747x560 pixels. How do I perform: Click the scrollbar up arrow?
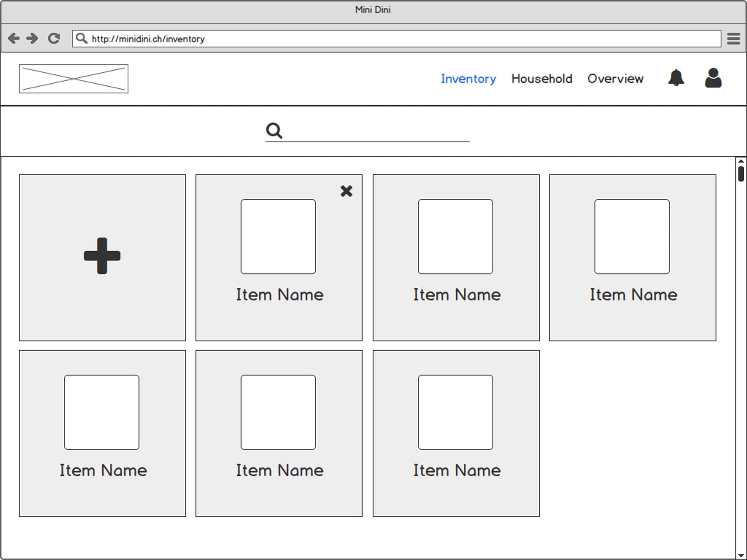pos(741,161)
